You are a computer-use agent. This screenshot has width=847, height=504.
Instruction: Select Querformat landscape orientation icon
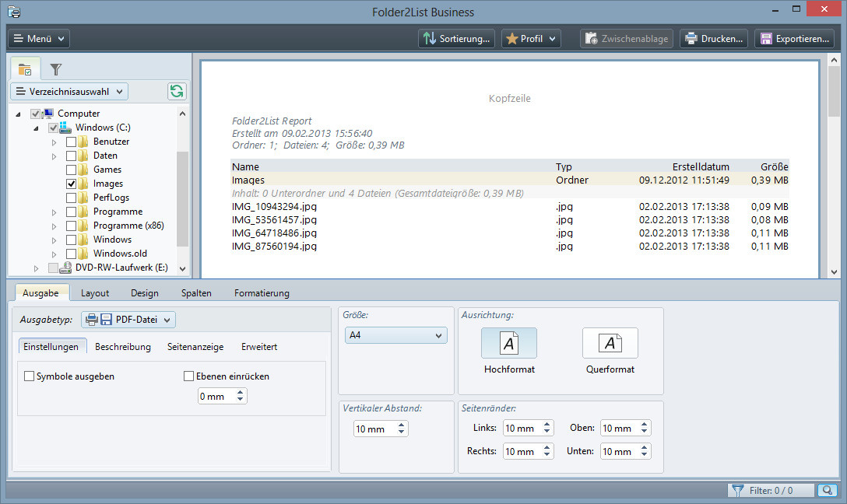click(610, 343)
